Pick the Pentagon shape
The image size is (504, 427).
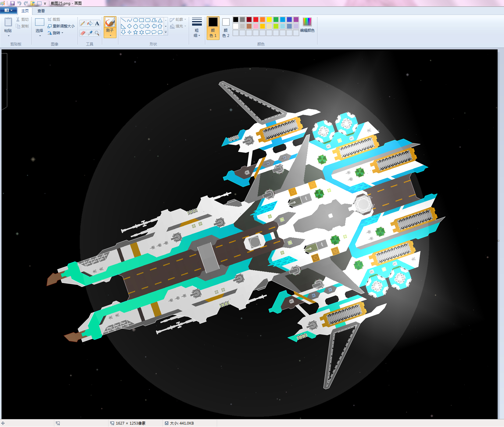click(x=136, y=26)
